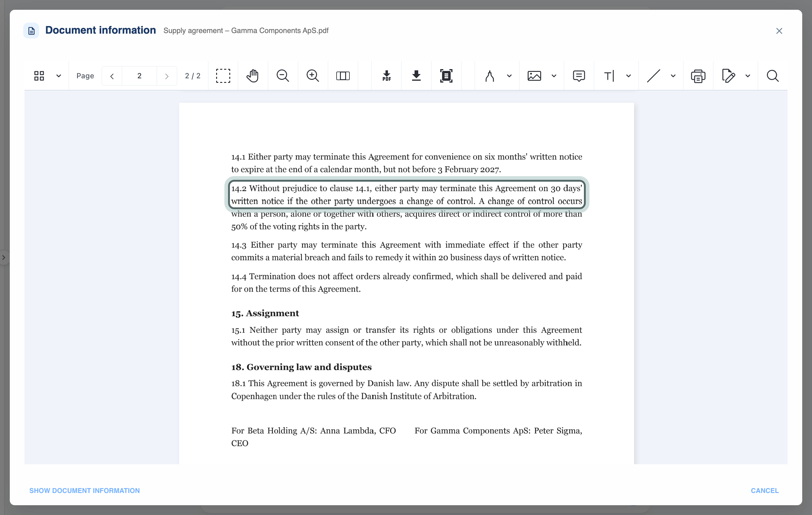Click the page number input field
812x515 pixels.
click(x=139, y=76)
